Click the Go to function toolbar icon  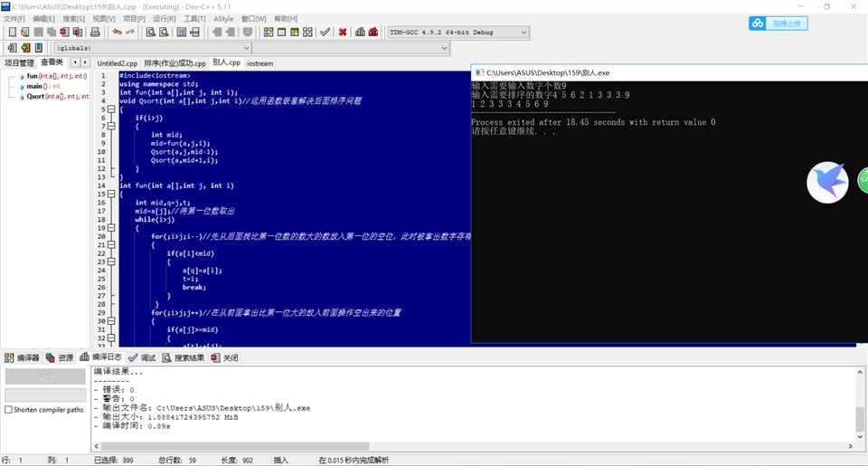pos(182,33)
